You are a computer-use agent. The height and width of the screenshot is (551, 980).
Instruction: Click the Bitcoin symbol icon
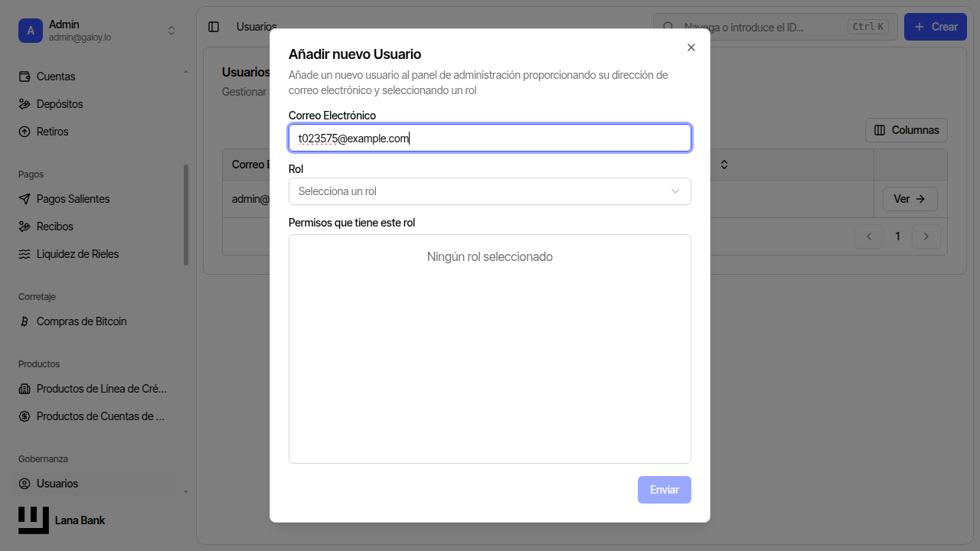coord(24,321)
